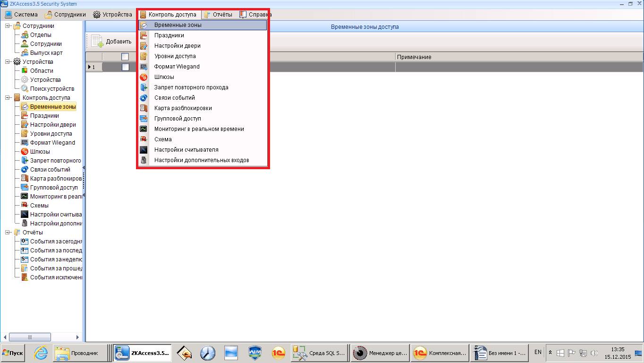Click the Мониторинг в реальном времени menu icon
Viewport: 644px width, 363px height.
144,129
